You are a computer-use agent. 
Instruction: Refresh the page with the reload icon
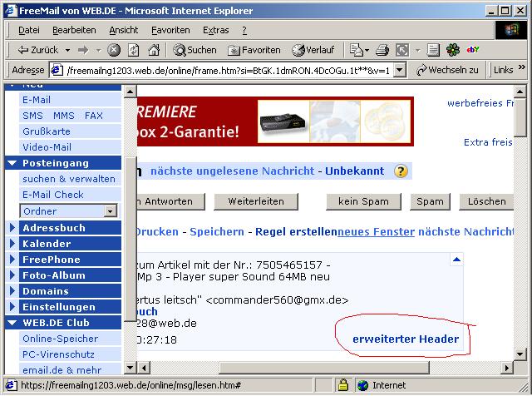click(x=133, y=50)
